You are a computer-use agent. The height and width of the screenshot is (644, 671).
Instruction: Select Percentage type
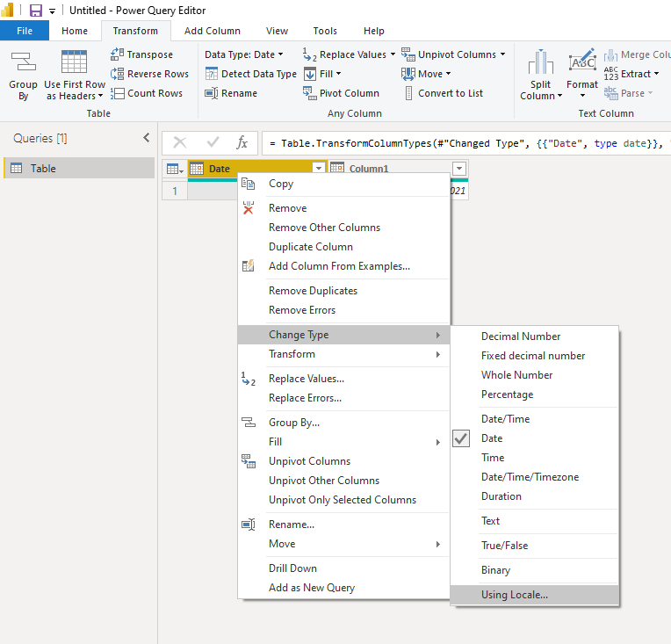tap(535, 394)
